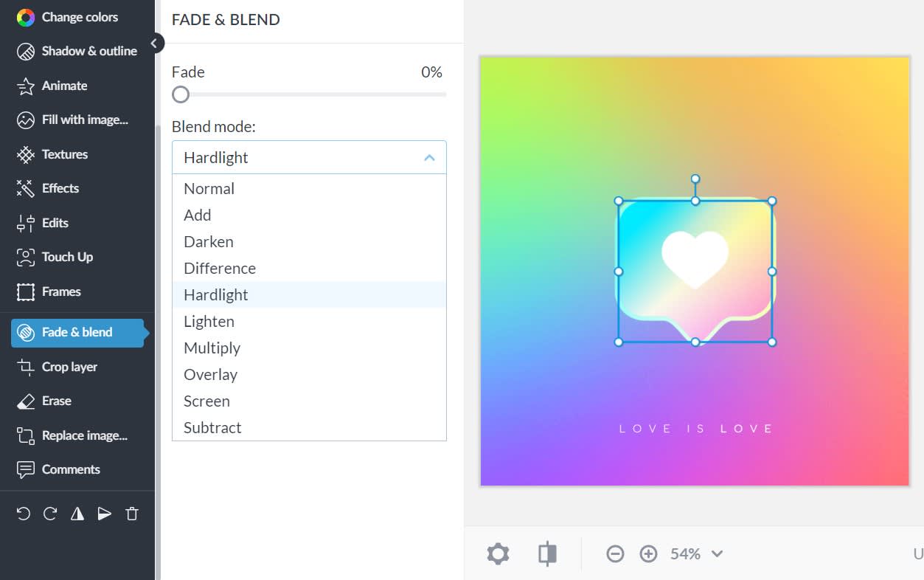Image resolution: width=924 pixels, height=580 pixels.
Task: Select the Screen blend mode option
Action: click(207, 401)
